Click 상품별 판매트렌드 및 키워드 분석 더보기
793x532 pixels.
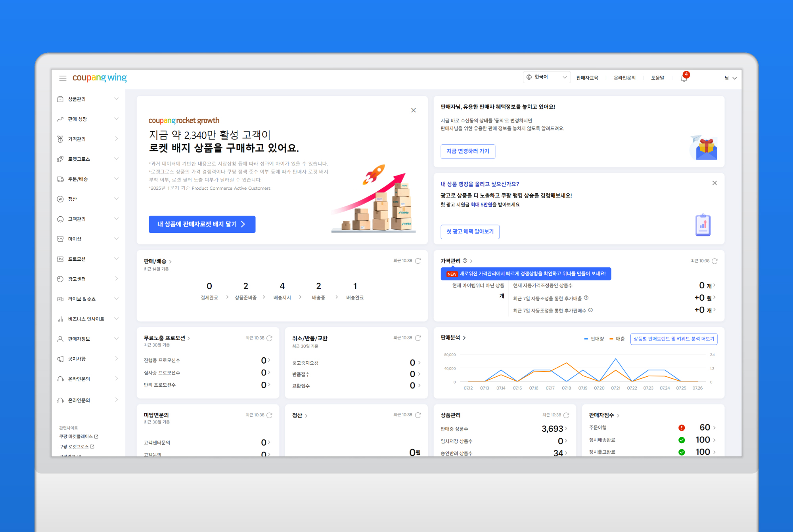674,339
